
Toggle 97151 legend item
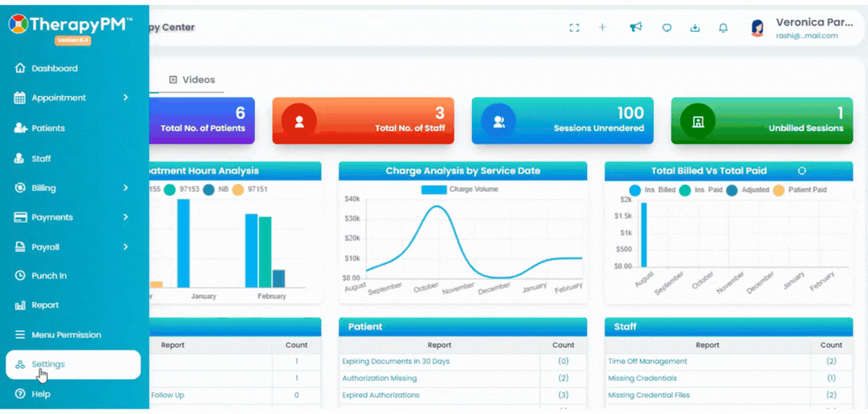249,189
